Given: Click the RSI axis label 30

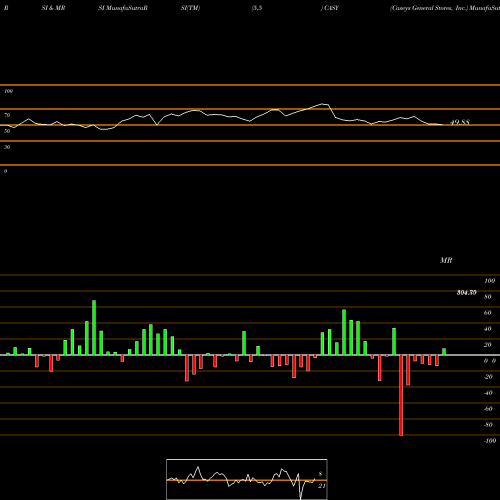Looking at the screenshot, I should [x=7, y=147].
